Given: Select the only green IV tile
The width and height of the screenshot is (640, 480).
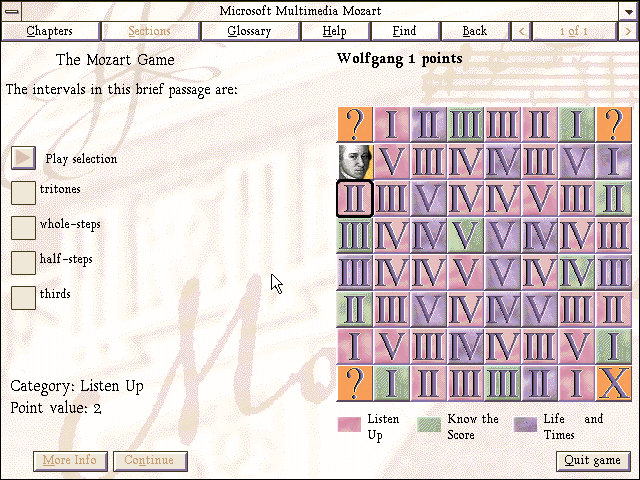Looking at the screenshot, I should pos(576,272).
